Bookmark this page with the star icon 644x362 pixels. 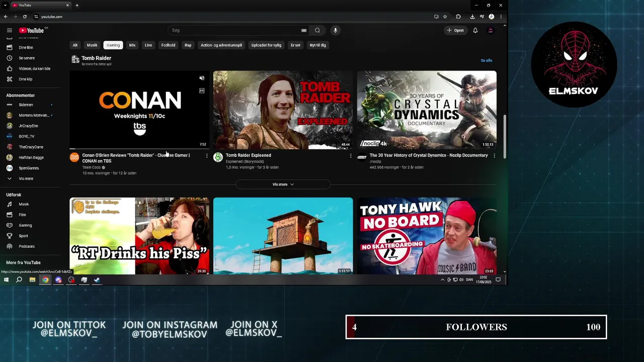445,17
